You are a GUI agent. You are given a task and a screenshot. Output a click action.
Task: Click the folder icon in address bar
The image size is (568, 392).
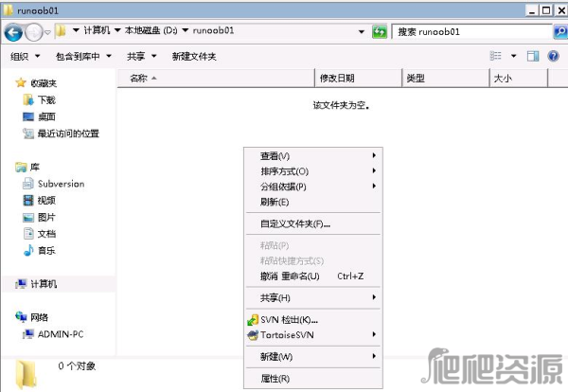pyautogui.click(x=61, y=31)
